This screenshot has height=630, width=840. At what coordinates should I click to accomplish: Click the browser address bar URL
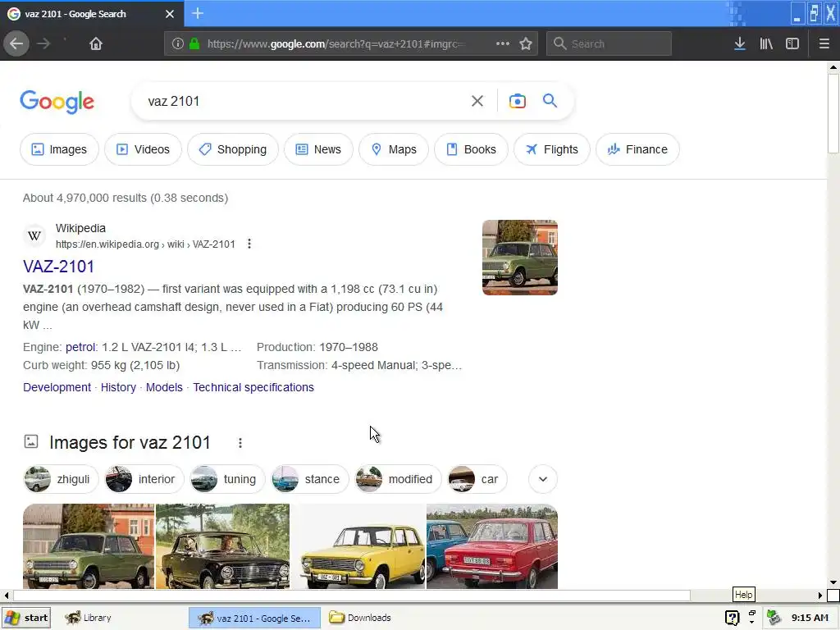337,44
